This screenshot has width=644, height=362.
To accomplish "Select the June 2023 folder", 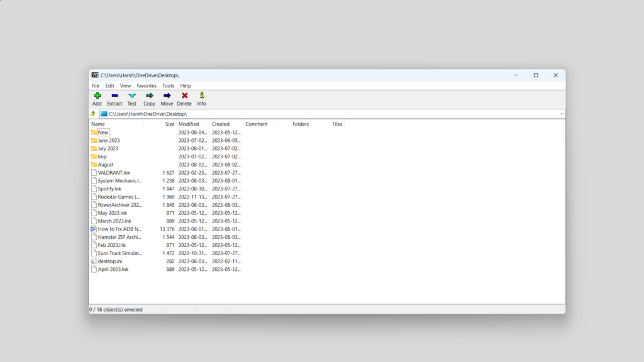I will [108, 141].
